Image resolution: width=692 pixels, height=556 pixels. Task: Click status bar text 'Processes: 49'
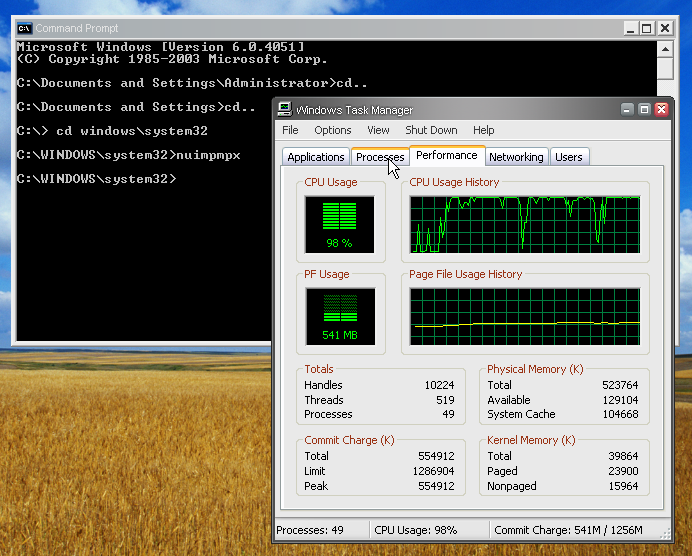310,530
